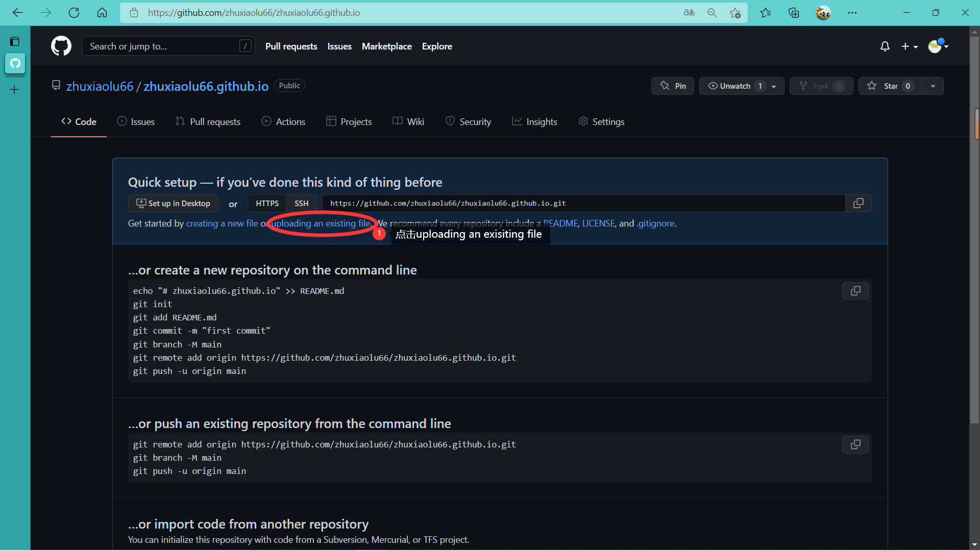The height and width of the screenshot is (551, 980).
Task: Open the Projects tab
Action: click(349, 121)
